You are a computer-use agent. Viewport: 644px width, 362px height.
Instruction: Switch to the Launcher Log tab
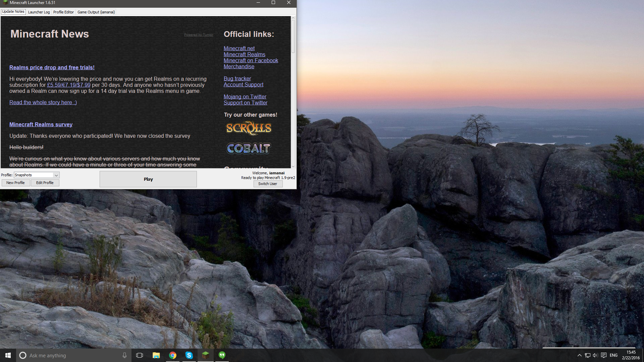[x=39, y=12]
